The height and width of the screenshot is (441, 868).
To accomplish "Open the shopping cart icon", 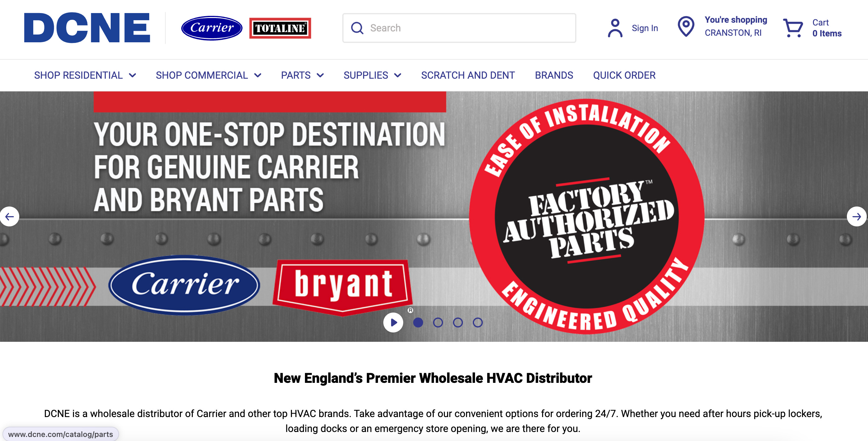I will point(793,28).
